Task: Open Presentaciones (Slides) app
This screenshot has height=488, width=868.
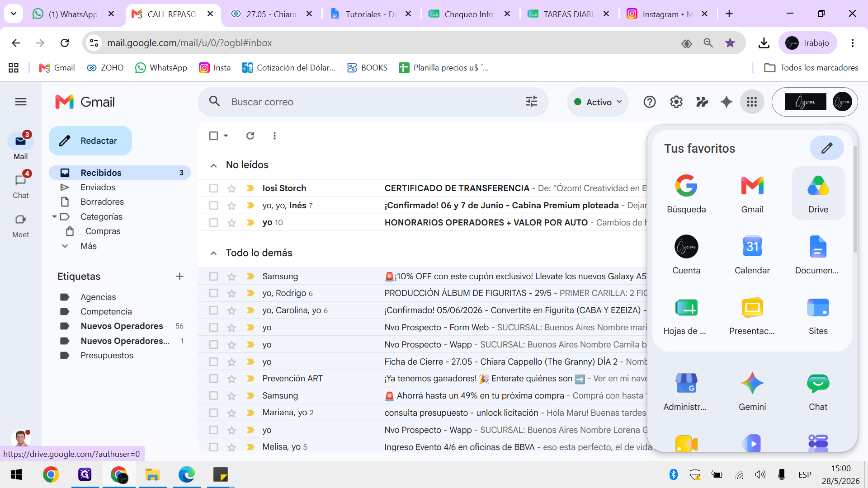Action: [x=752, y=315]
